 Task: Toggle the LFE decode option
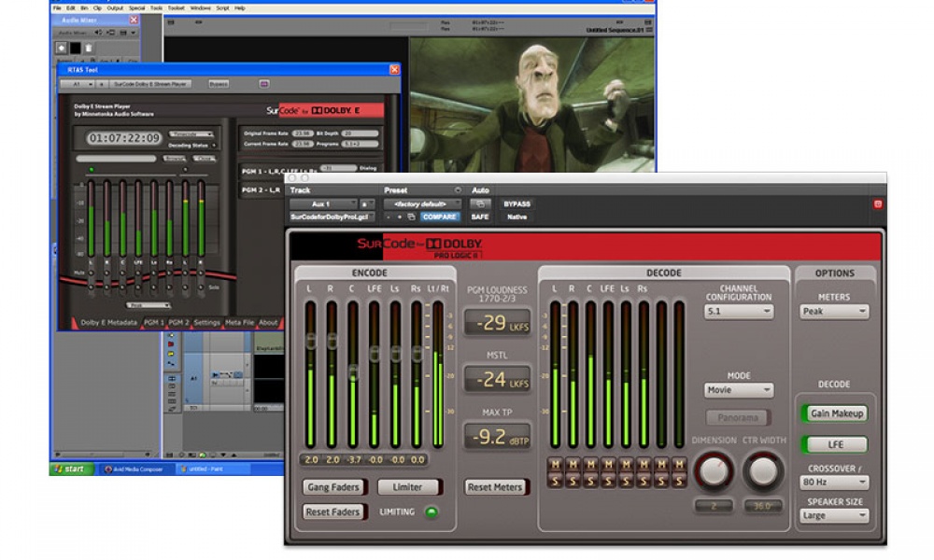834,445
